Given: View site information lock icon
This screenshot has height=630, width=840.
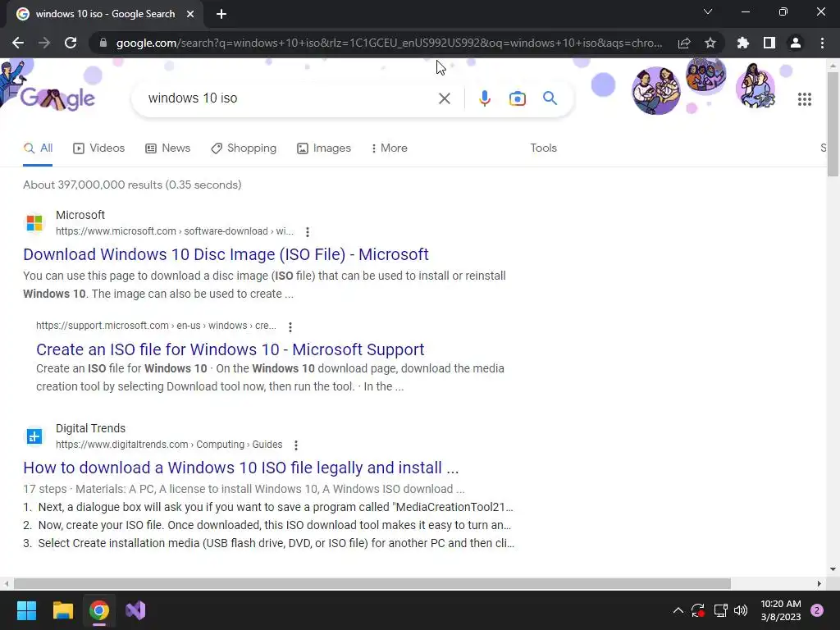Looking at the screenshot, I should point(103,43).
